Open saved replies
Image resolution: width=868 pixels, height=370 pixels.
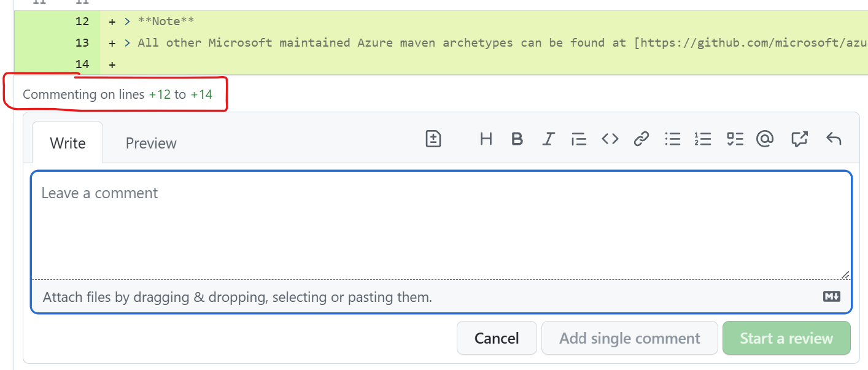click(834, 139)
